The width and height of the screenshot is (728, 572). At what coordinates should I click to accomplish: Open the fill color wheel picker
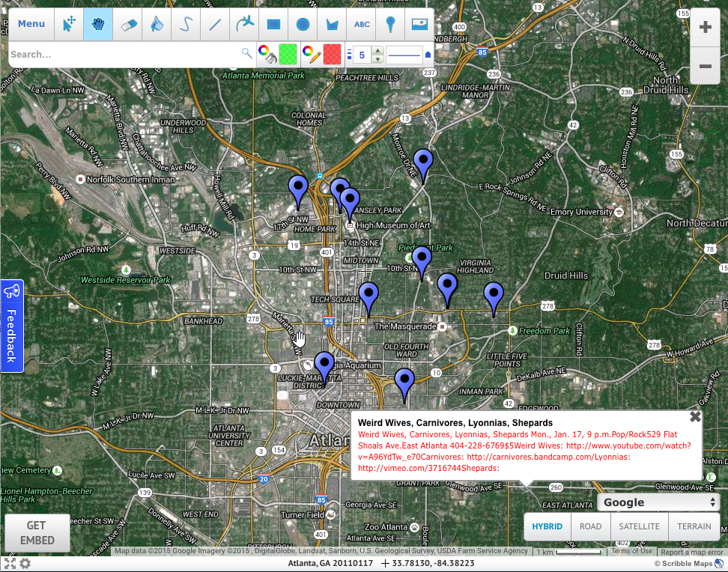pyautogui.click(x=267, y=55)
